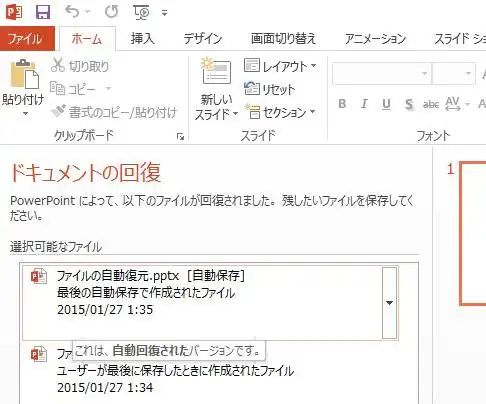Click the Save icon in quick access toolbar
Screen dimensions: 486x404
point(43,12)
